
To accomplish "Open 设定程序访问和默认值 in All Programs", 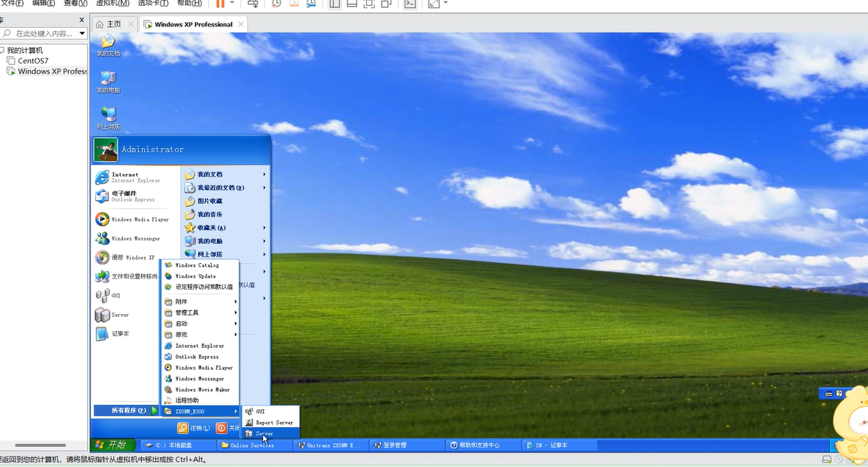I will click(x=199, y=287).
